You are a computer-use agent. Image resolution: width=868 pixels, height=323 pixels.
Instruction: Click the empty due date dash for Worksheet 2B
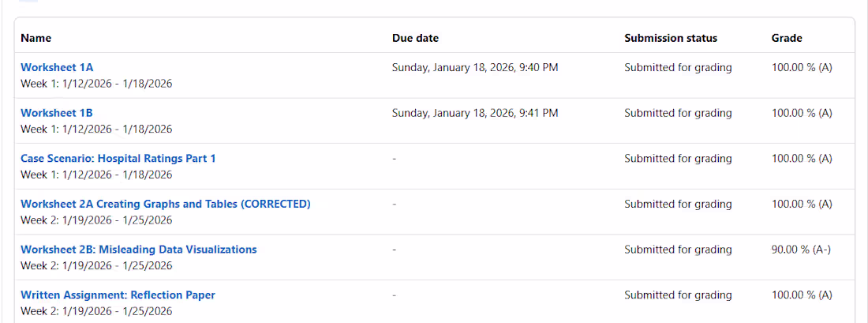click(394, 250)
